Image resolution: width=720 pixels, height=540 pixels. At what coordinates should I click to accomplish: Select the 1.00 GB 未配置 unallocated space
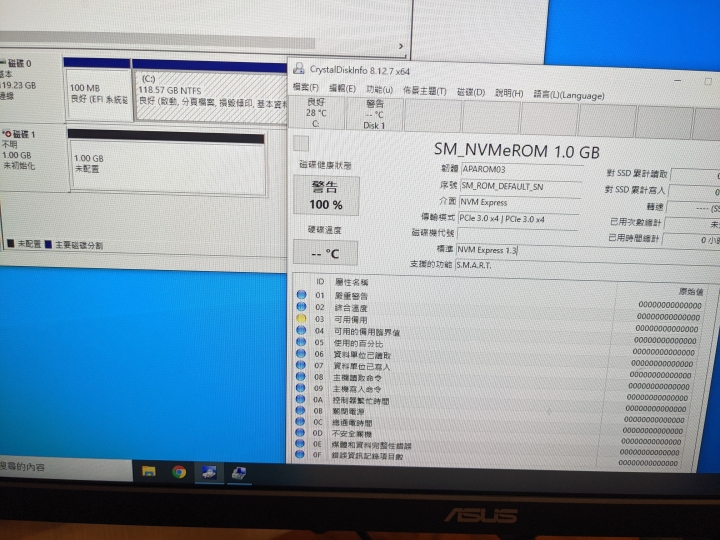[x=168, y=168]
